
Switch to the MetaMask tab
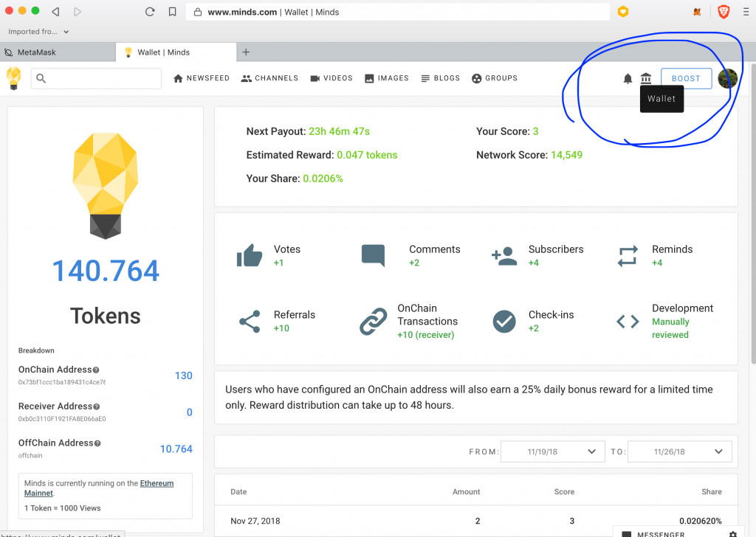[x=58, y=52]
